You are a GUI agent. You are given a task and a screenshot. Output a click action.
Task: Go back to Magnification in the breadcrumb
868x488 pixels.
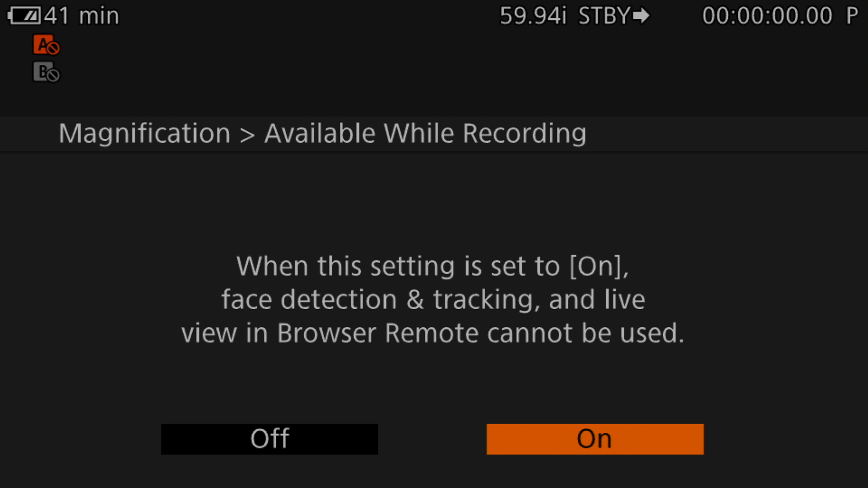pyautogui.click(x=144, y=133)
